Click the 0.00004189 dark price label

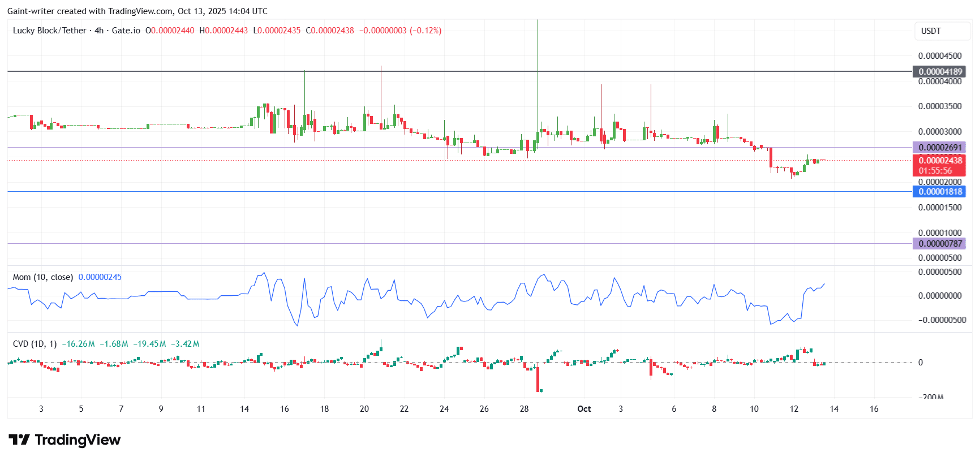click(x=940, y=72)
